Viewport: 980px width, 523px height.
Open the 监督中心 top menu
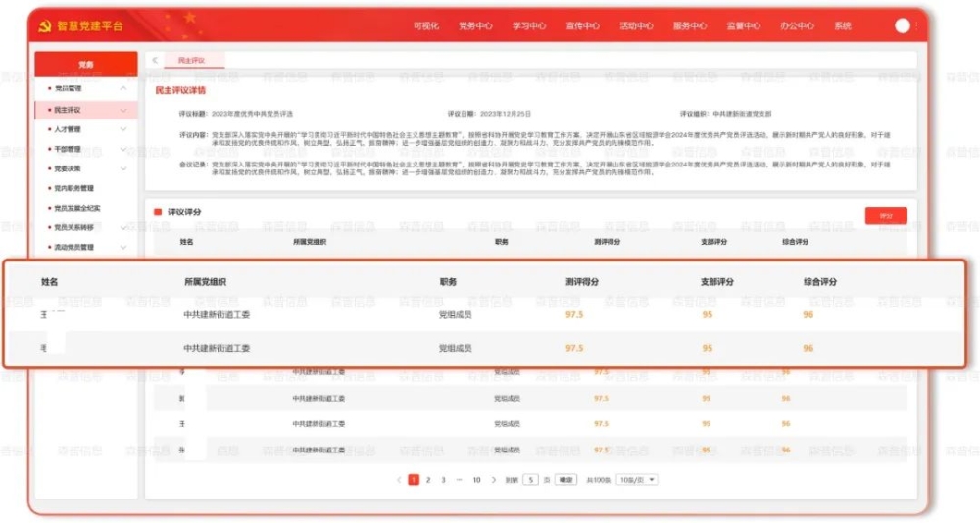(744, 26)
